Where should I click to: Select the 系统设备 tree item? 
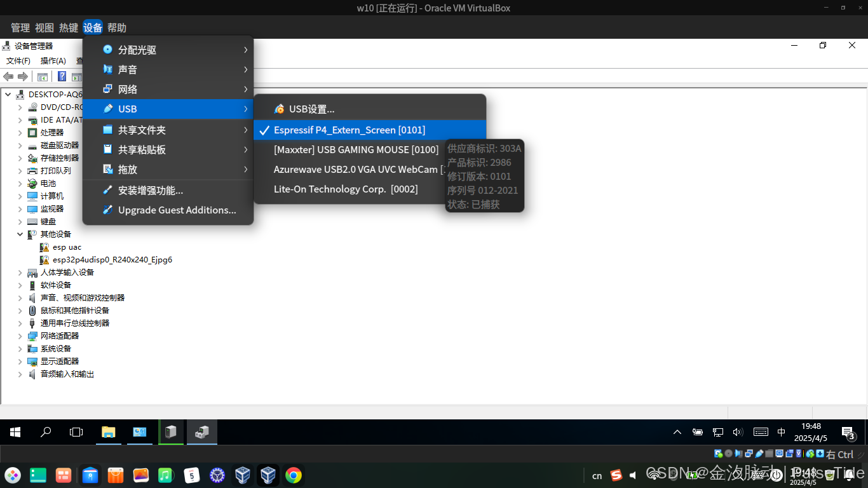click(56, 349)
